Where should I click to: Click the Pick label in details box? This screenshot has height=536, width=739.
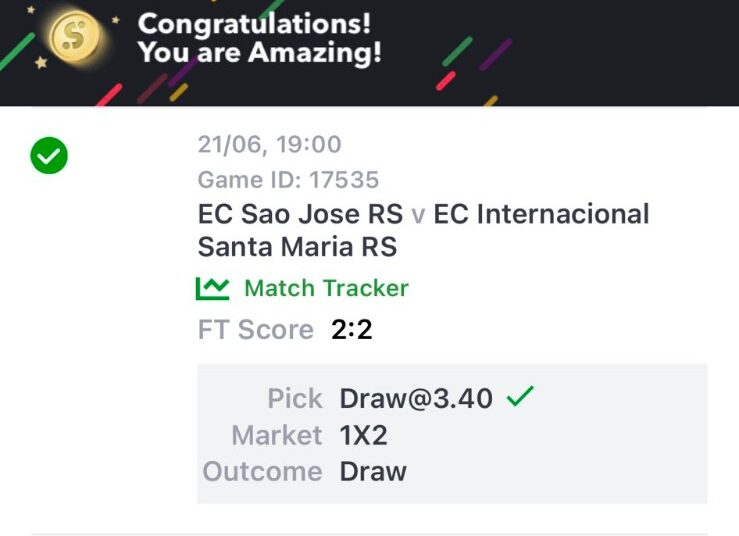pos(295,399)
